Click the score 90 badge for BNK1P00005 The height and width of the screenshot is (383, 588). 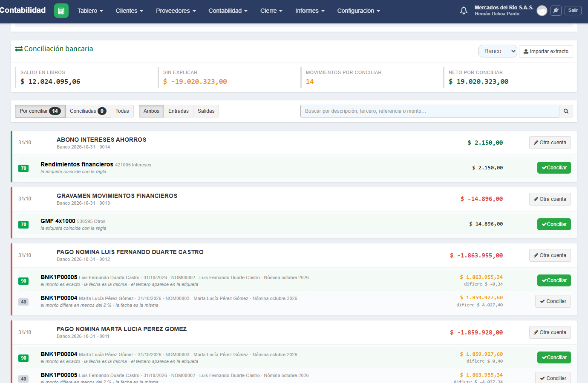(23, 281)
